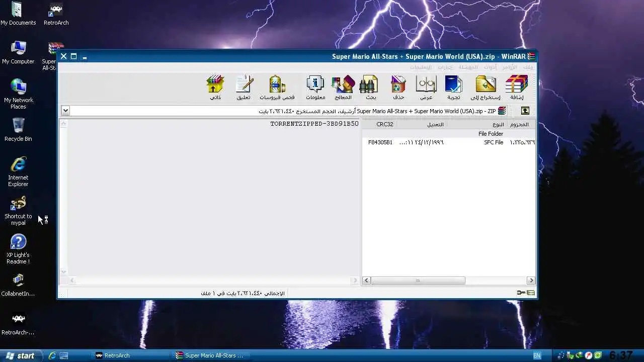
Task: Click the taskbar clock
Action: pos(620,355)
